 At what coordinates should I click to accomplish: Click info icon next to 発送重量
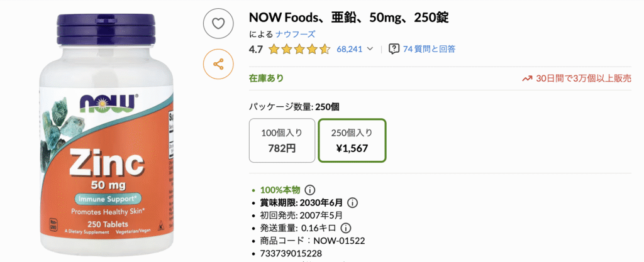[345, 228]
